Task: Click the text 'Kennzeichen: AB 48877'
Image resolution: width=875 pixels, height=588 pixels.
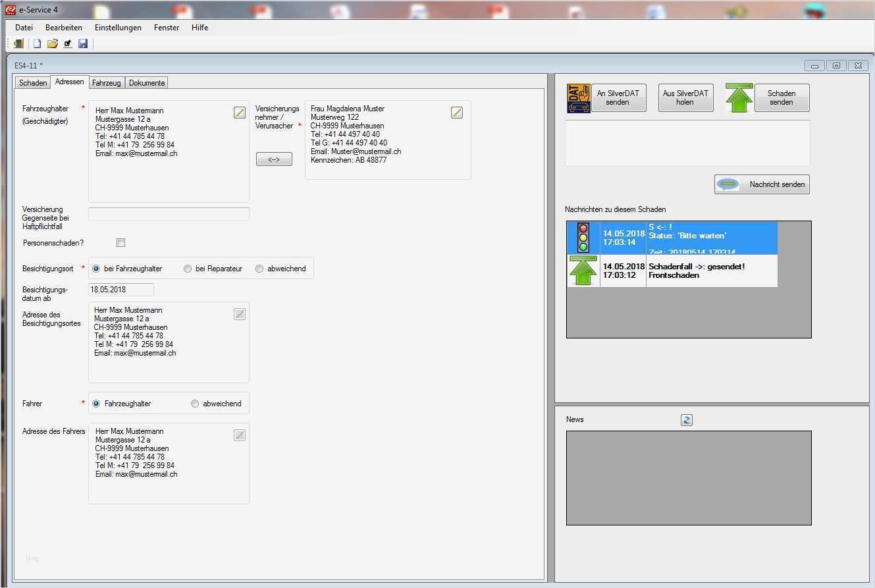Action: [x=349, y=160]
